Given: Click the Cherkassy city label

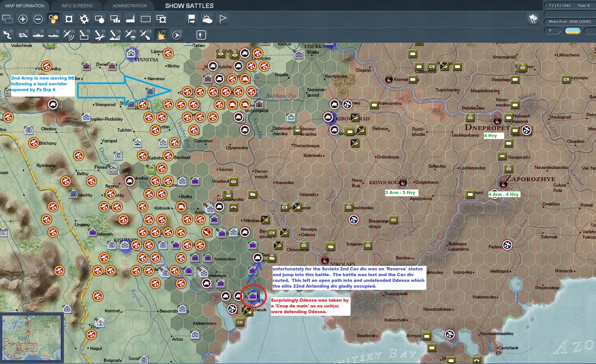Looking at the screenshot, I should (x=318, y=46).
